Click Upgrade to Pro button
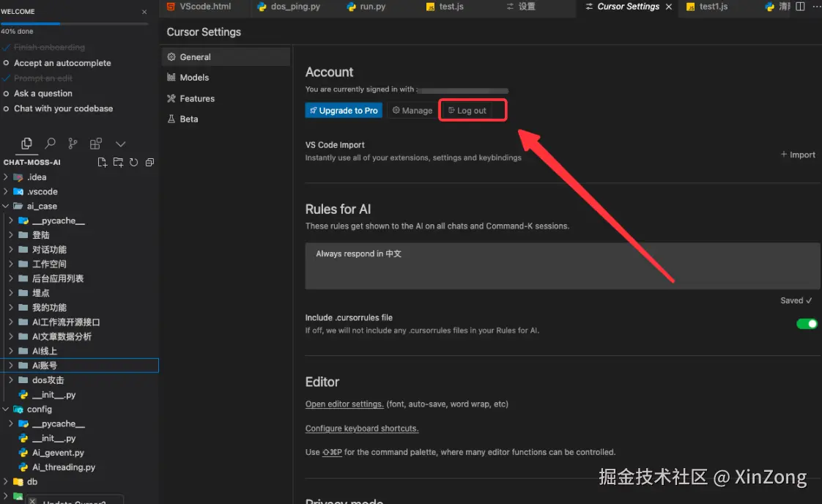The height and width of the screenshot is (504, 822). 344,110
